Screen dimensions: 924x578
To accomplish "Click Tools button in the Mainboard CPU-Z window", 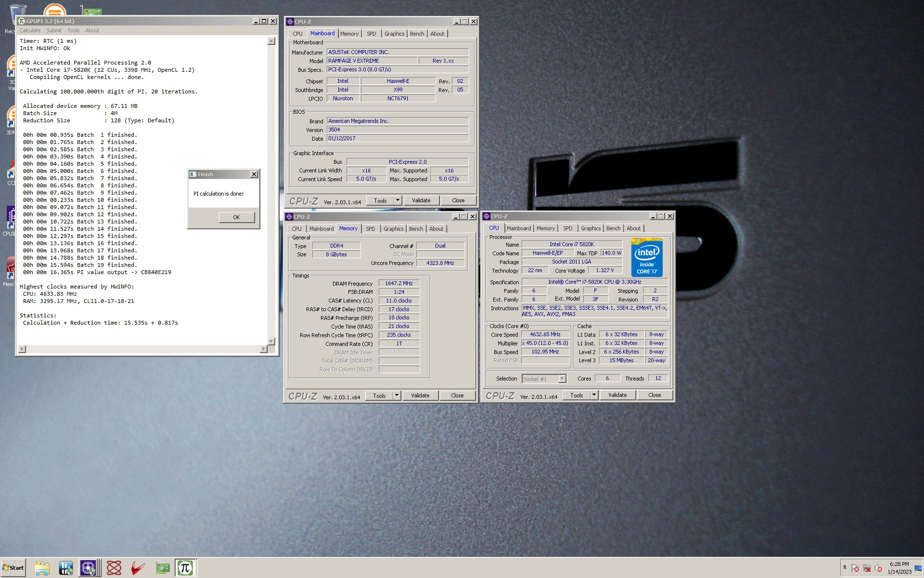I will pyautogui.click(x=380, y=200).
